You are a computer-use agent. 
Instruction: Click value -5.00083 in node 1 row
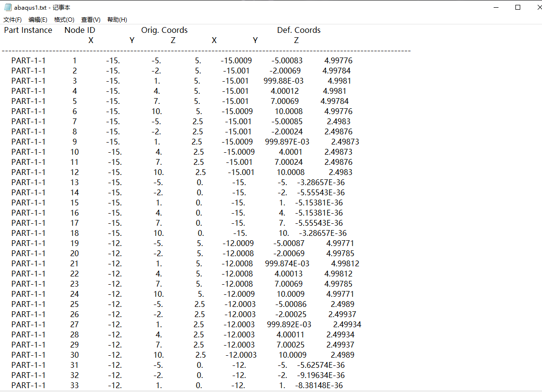coord(287,60)
